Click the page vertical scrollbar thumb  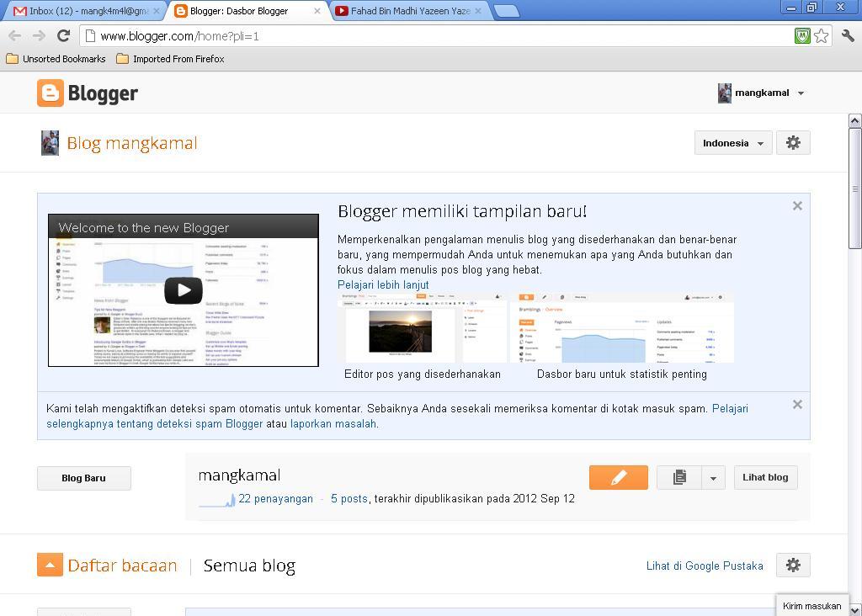pyautogui.click(x=855, y=189)
